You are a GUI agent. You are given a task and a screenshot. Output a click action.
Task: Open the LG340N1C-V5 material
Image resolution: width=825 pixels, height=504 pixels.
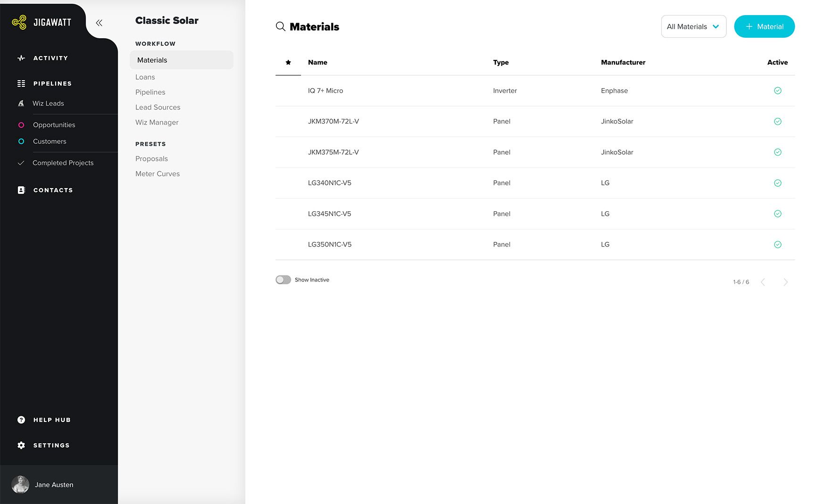click(x=330, y=183)
